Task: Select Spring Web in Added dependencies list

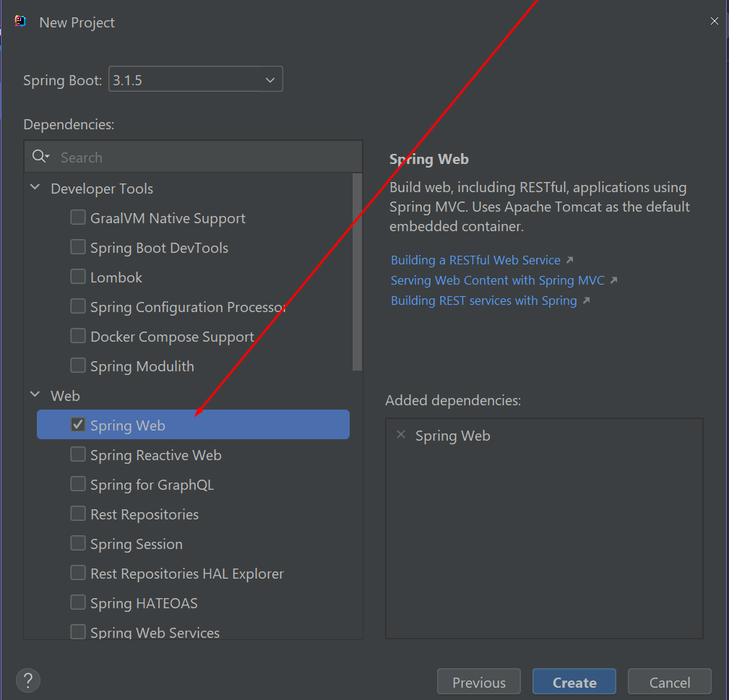Action: tap(452, 436)
